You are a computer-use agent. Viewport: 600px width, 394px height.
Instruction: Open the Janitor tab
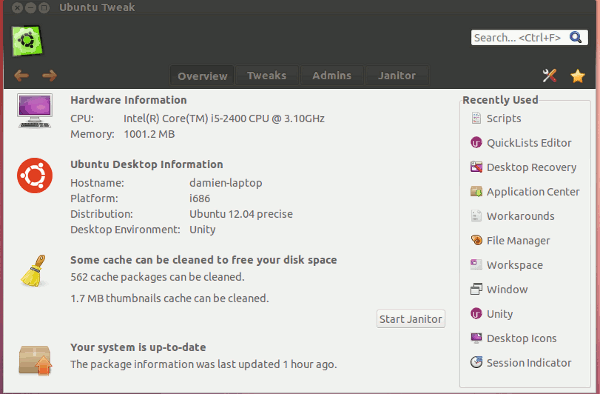click(x=397, y=75)
